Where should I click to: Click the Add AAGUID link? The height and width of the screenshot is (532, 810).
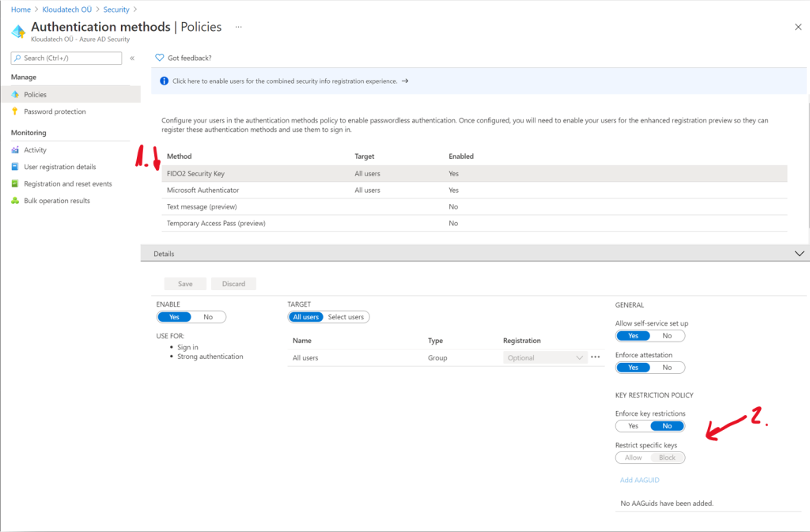coord(639,480)
